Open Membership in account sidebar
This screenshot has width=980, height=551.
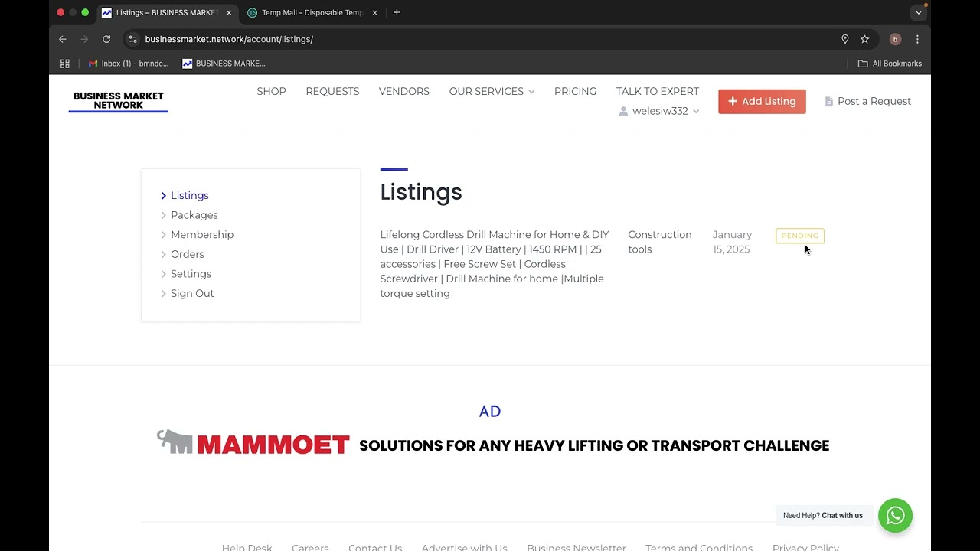point(202,235)
